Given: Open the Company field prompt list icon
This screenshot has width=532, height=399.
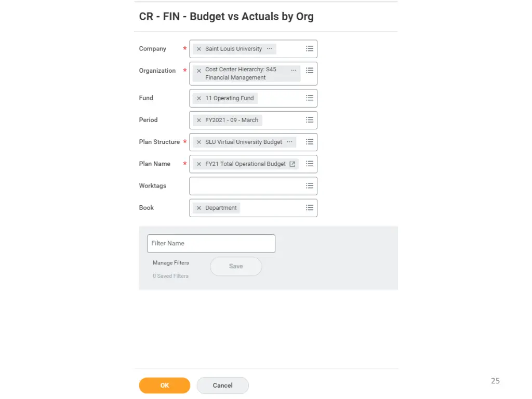Looking at the screenshot, I should [310, 49].
